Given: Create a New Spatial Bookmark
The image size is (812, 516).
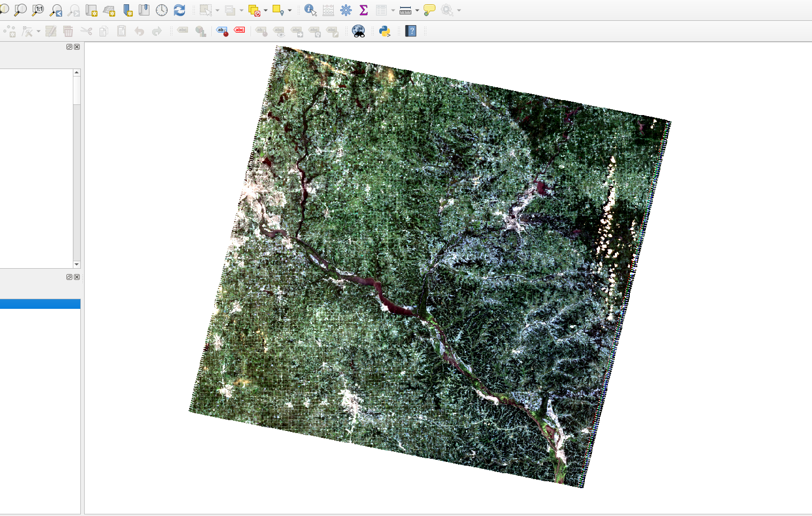Looking at the screenshot, I should point(127,10).
